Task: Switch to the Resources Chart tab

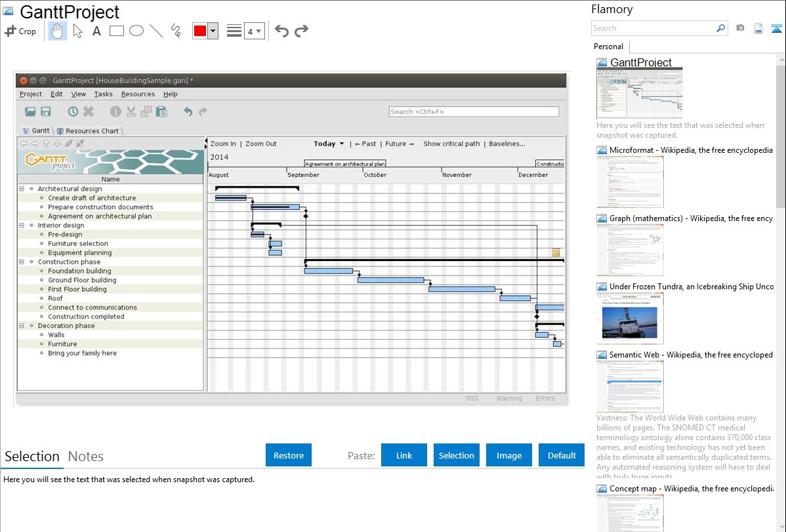Action: pos(88,131)
